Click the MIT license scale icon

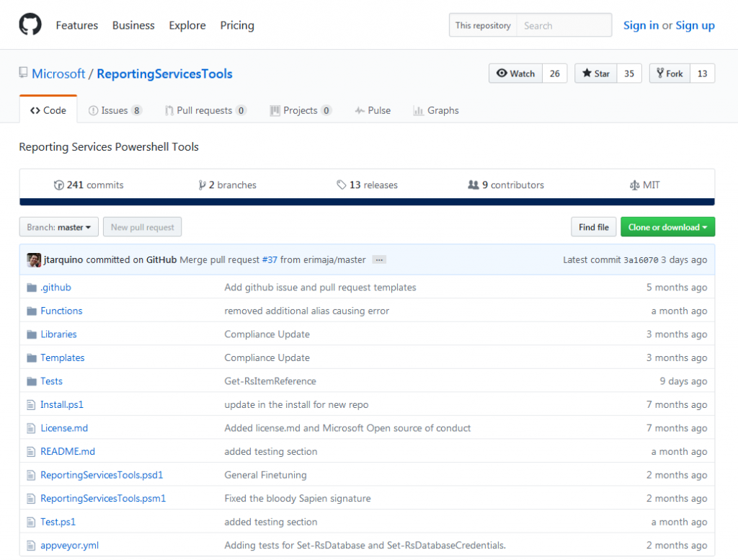pos(634,185)
